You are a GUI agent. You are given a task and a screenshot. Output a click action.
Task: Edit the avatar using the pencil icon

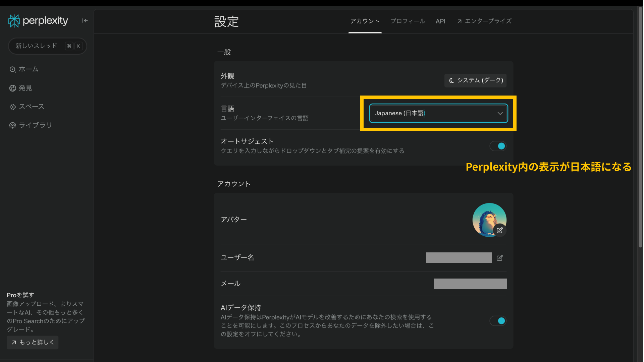pyautogui.click(x=500, y=230)
